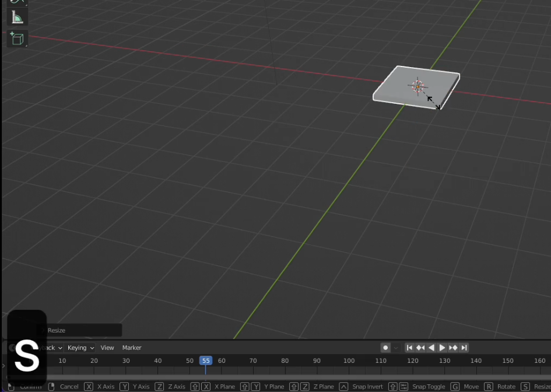Click the Snap Invert hint in the status bar
The height and width of the screenshot is (392, 551).
pyautogui.click(x=367, y=387)
